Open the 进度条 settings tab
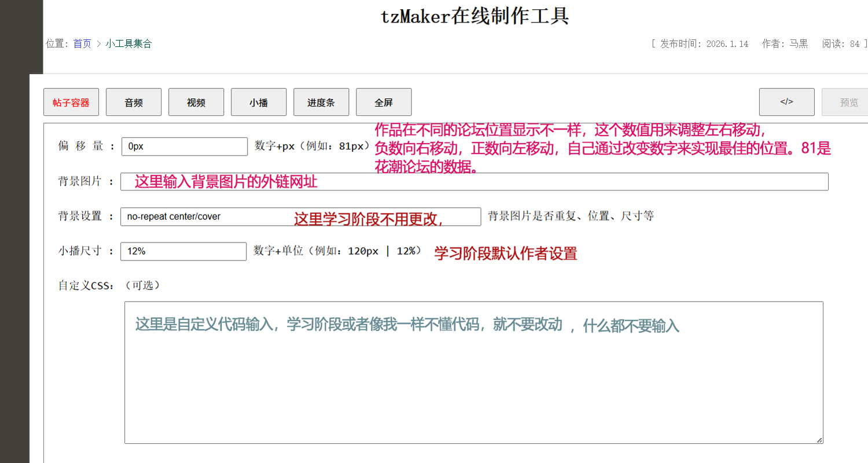Screen dimensions: 868x463 tap(321, 102)
